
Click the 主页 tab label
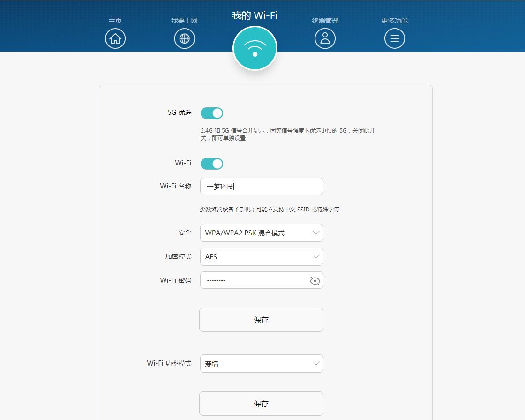[x=115, y=21]
